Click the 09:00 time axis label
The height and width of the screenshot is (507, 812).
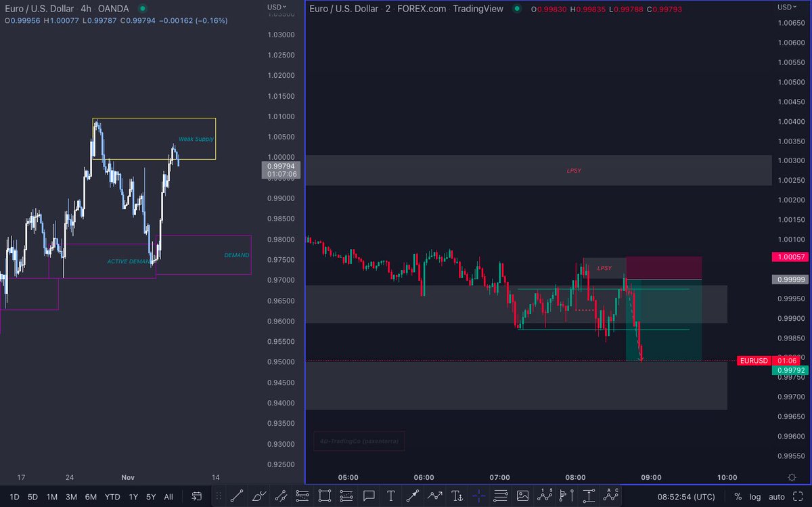point(651,477)
